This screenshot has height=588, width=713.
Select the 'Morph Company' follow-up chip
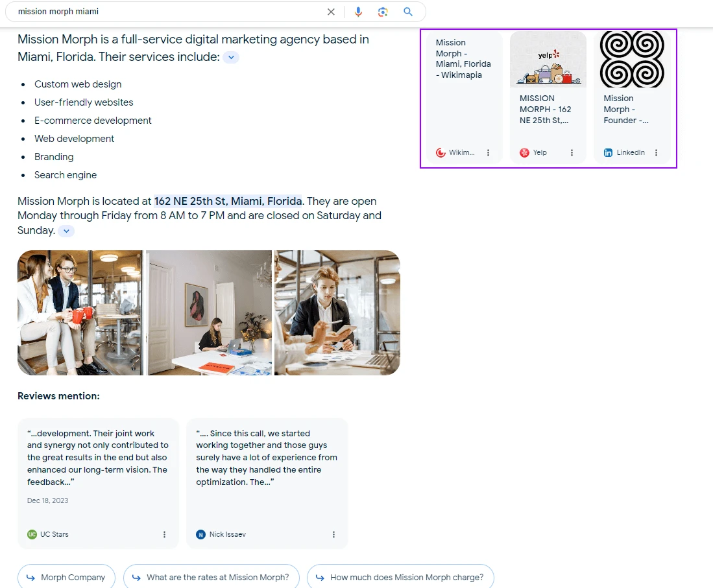(66, 577)
